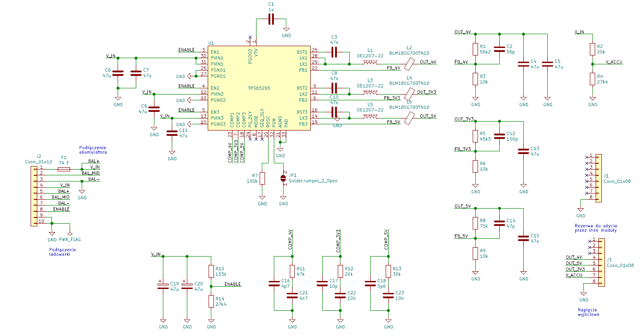Select the R10 133k resistor symbol

(211, 271)
